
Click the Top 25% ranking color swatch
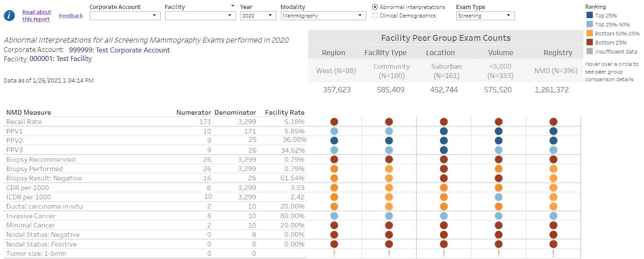[590, 16]
